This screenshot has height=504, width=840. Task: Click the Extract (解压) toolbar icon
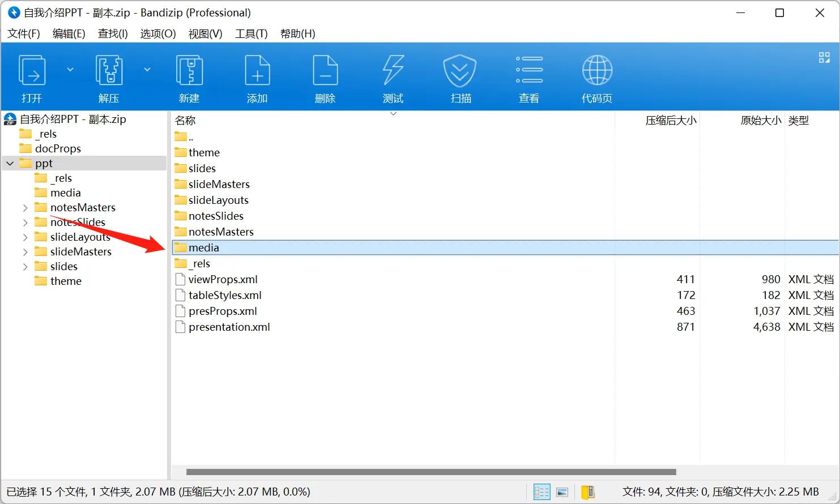coord(109,70)
